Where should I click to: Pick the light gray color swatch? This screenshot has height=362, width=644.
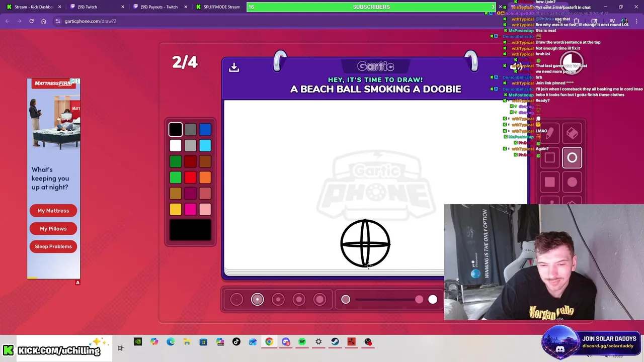190,146
